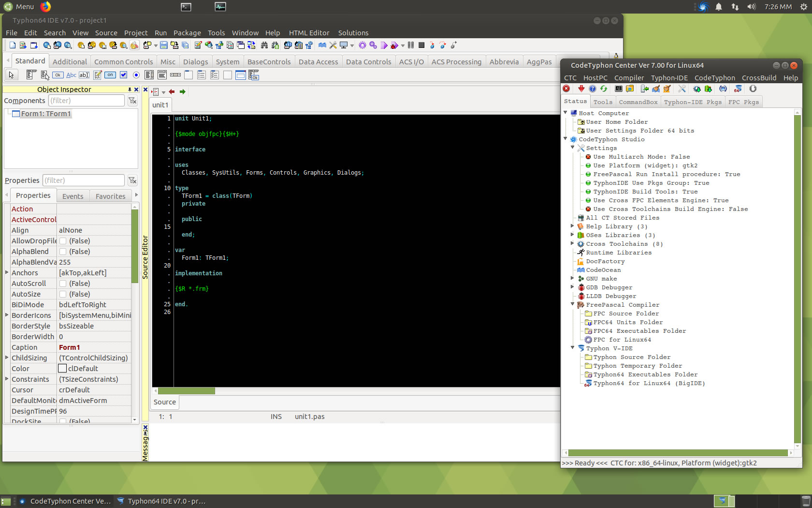The height and width of the screenshot is (508, 812).
Task: Toggle the AutoScroll property checkbox
Action: click(x=63, y=284)
